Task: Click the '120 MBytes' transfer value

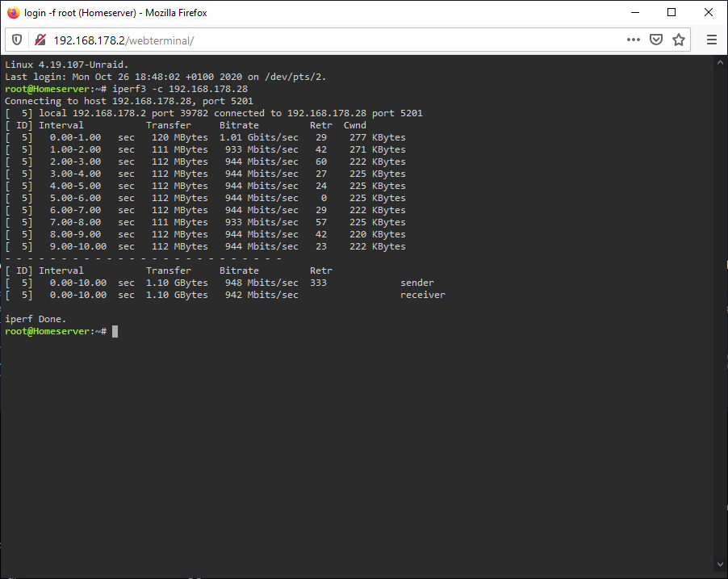Action: point(180,137)
